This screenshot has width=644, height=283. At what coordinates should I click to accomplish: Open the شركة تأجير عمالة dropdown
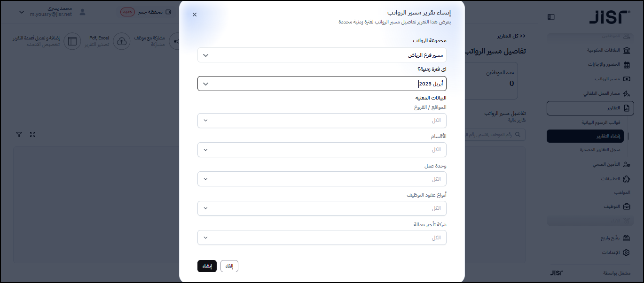click(322, 237)
